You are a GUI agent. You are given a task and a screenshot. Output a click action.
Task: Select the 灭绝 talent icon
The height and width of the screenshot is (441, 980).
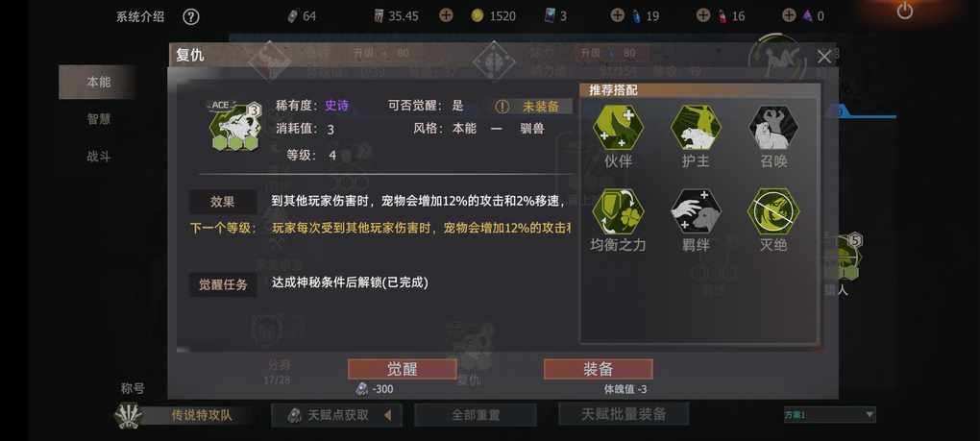(x=773, y=211)
